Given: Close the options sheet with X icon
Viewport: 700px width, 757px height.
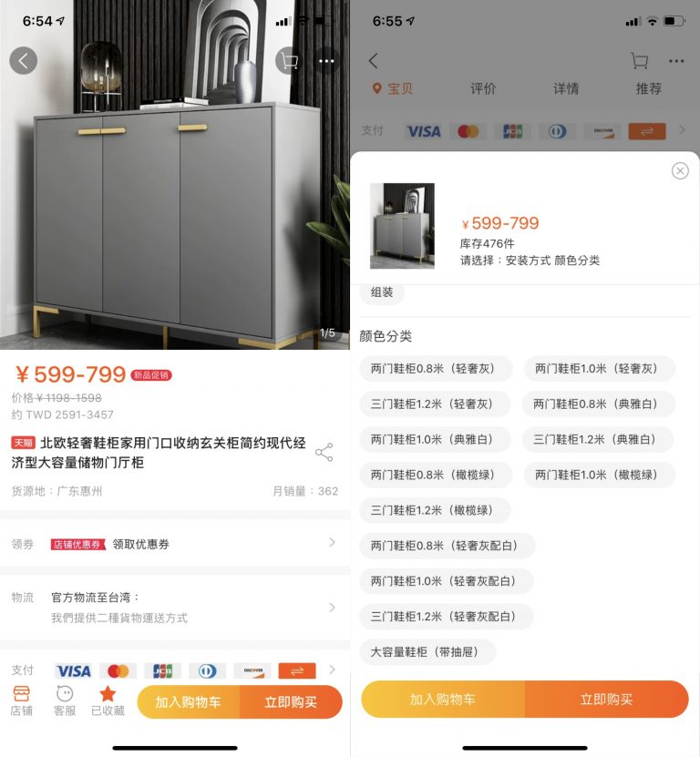Looking at the screenshot, I should click(680, 170).
